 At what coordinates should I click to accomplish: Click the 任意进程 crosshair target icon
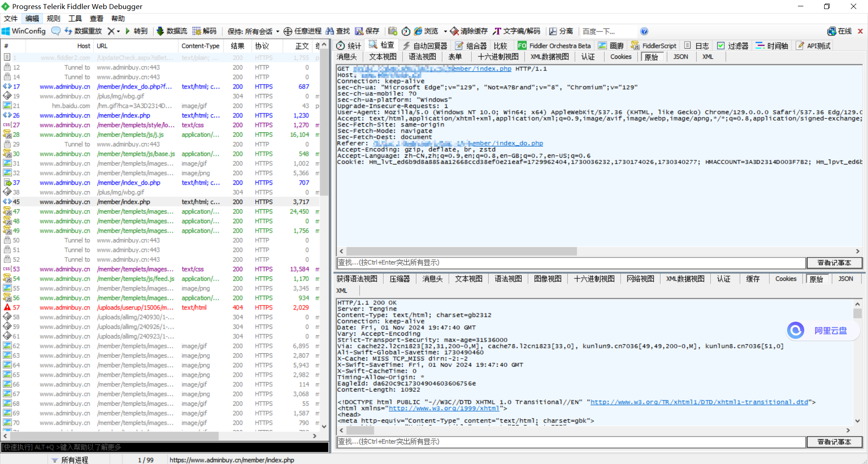[x=288, y=31]
